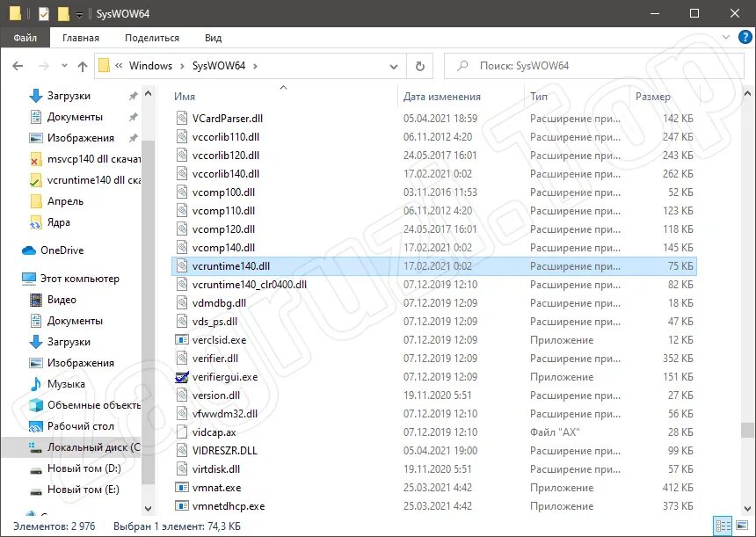Viewport: 756px width, 537px height.
Task: Click SysWOW64 breadcrumb in address bar
Action: tap(219, 66)
